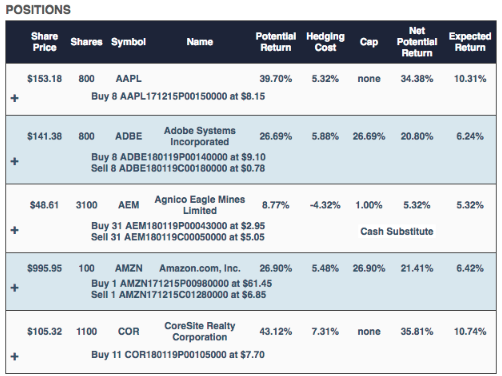Click the plus icon beside AMZN options

point(15,288)
